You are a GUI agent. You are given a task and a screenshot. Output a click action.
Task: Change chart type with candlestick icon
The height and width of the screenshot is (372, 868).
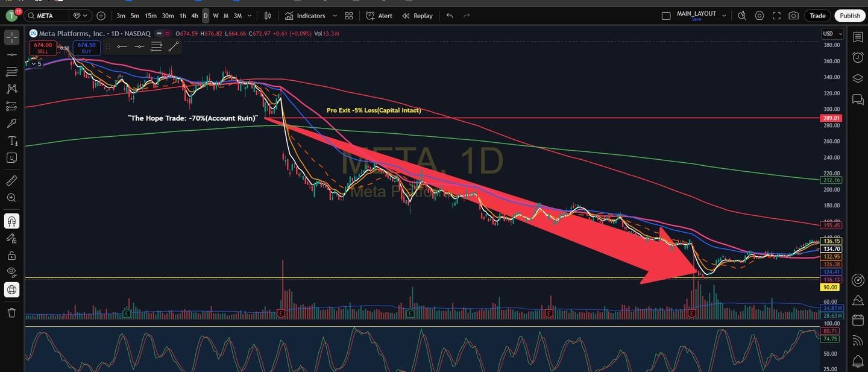[268, 16]
